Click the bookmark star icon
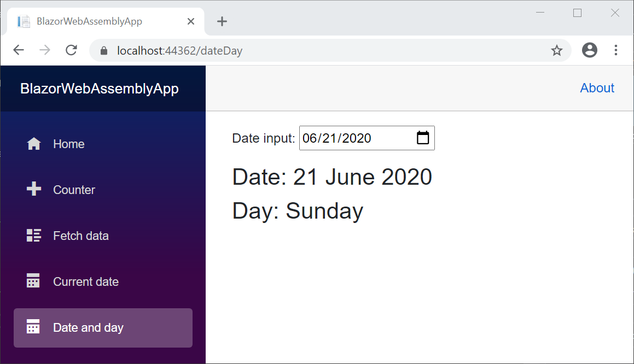This screenshot has width=634, height=364. [557, 50]
